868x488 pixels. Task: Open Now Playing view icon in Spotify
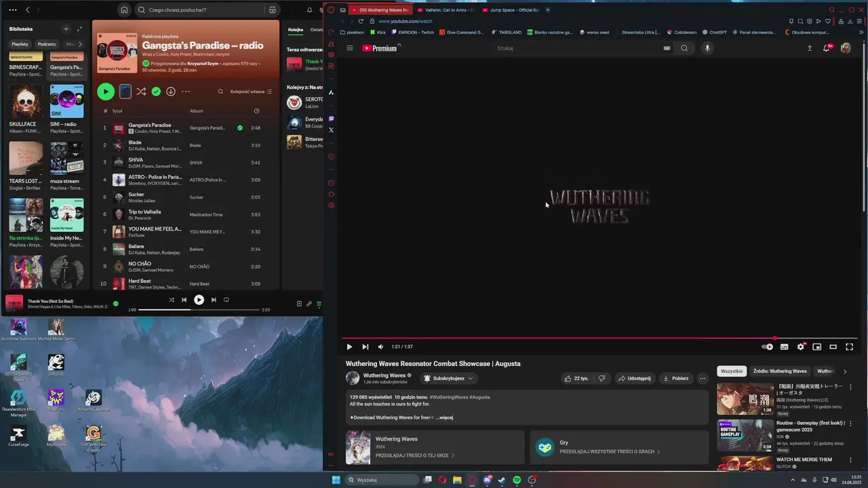[299, 304]
